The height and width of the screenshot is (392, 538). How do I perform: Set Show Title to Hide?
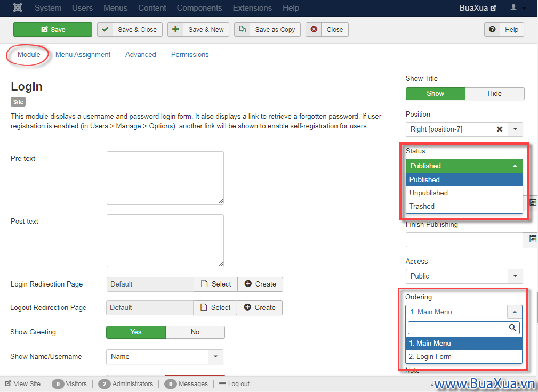[x=494, y=94]
